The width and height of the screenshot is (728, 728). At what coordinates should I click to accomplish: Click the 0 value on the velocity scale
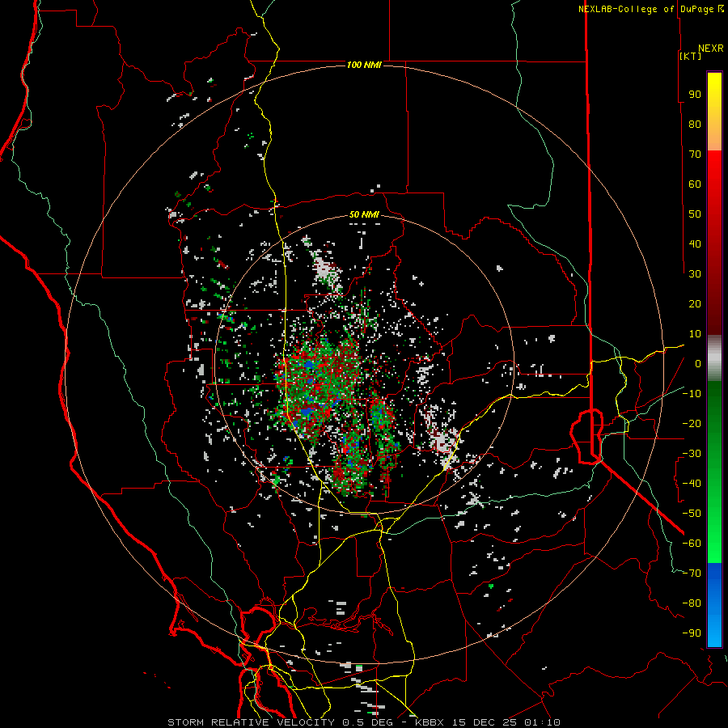698,363
